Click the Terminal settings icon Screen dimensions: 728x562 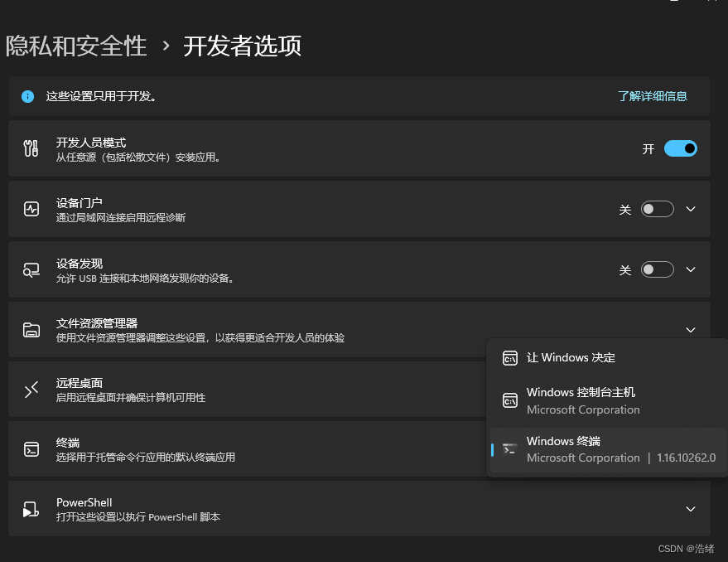coord(31,449)
